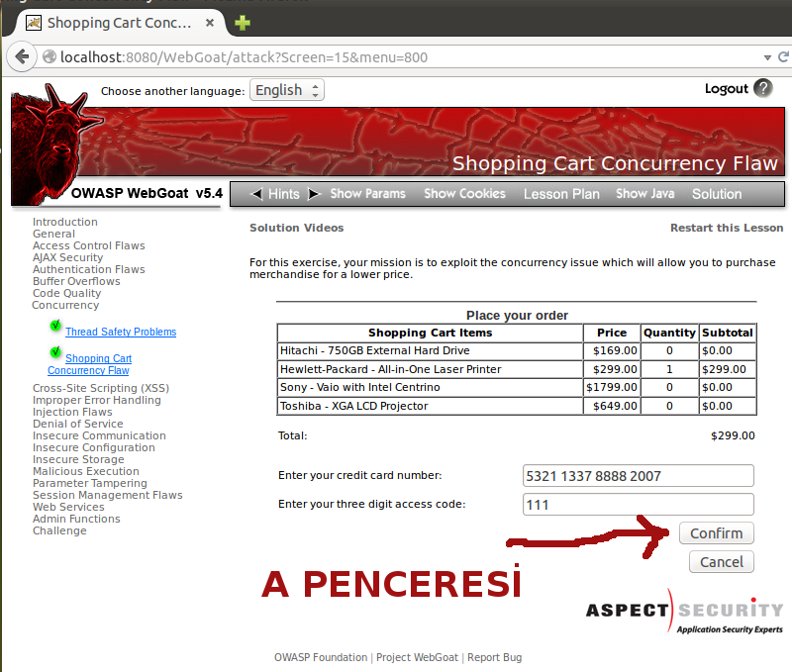
Task: Click the Report Bug footer link
Action: click(x=494, y=657)
